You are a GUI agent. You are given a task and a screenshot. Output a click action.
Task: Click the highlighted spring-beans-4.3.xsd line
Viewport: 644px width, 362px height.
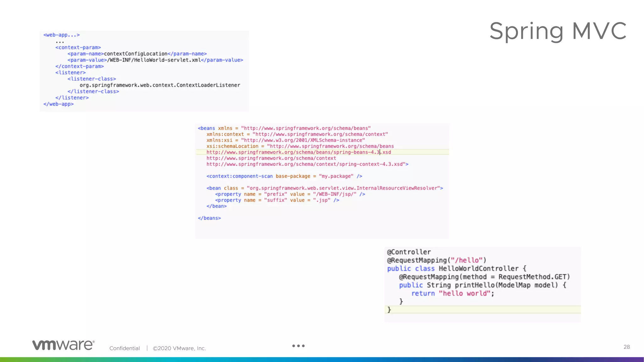298,152
